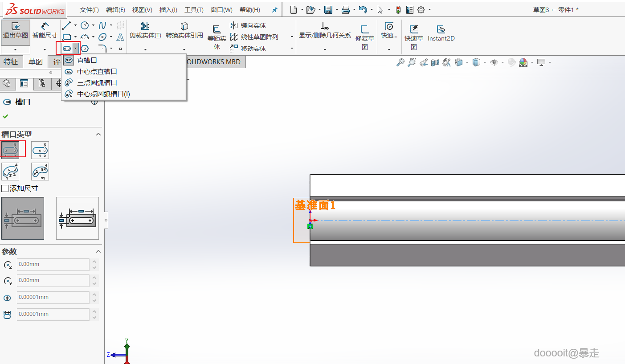This screenshot has width=625, height=364.
Task: Select the Circle sketch tool
Action: click(x=85, y=25)
